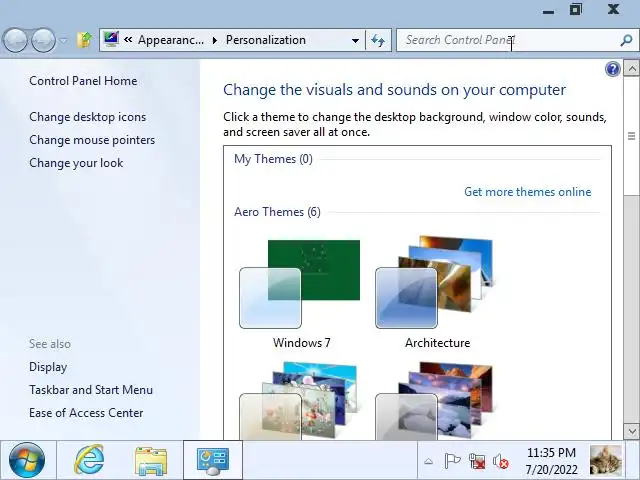Open Control Panel Home link
Image resolution: width=640 pixels, height=480 pixels.
[83, 81]
